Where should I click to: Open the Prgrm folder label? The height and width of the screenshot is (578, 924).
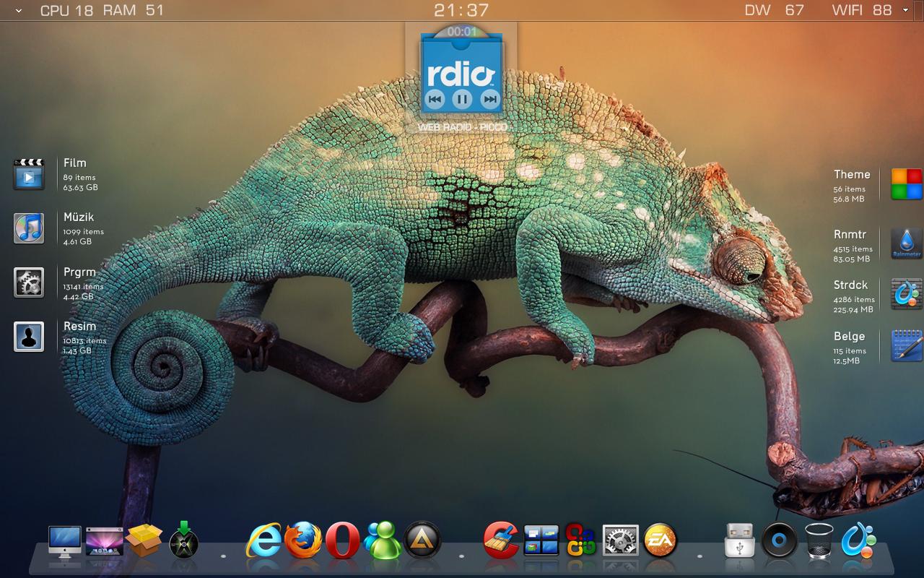(79, 272)
